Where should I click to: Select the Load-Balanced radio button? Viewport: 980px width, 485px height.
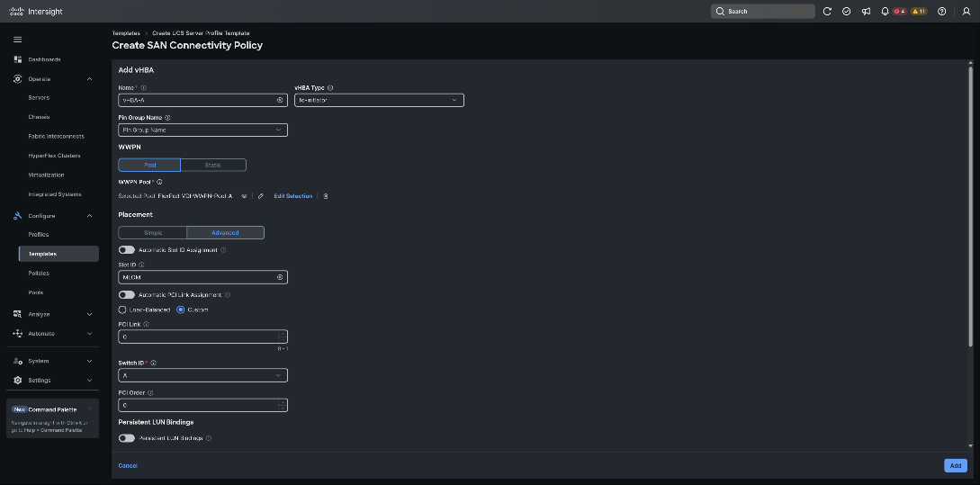[122, 310]
